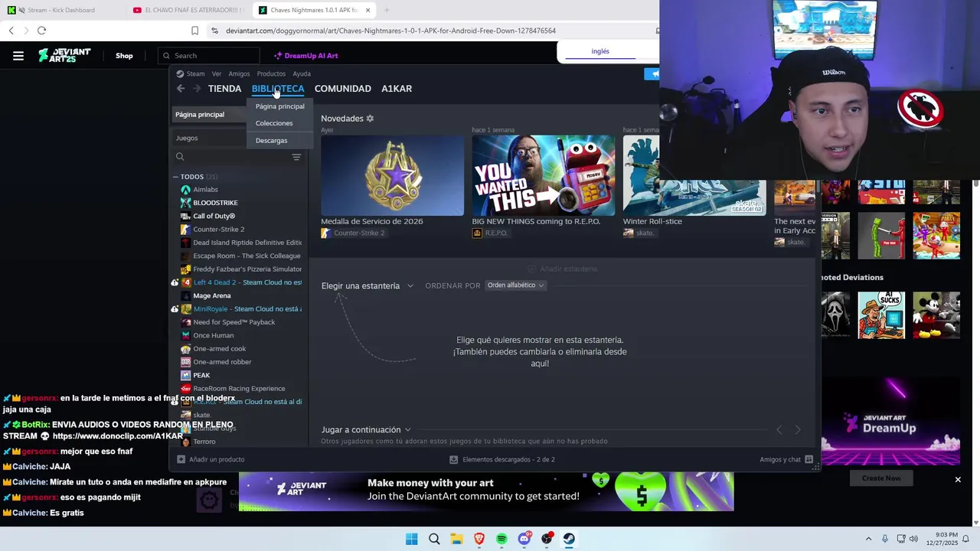Click the Página principal library button
This screenshot has height=551, width=980.
[209, 115]
